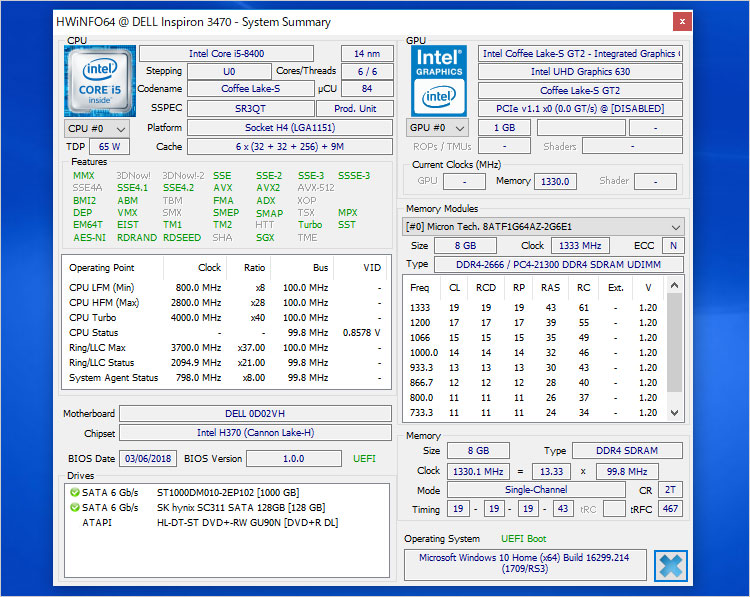The height and width of the screenshot is (597, 750).
Task: Click the SGX feature label
Action: 265,238
